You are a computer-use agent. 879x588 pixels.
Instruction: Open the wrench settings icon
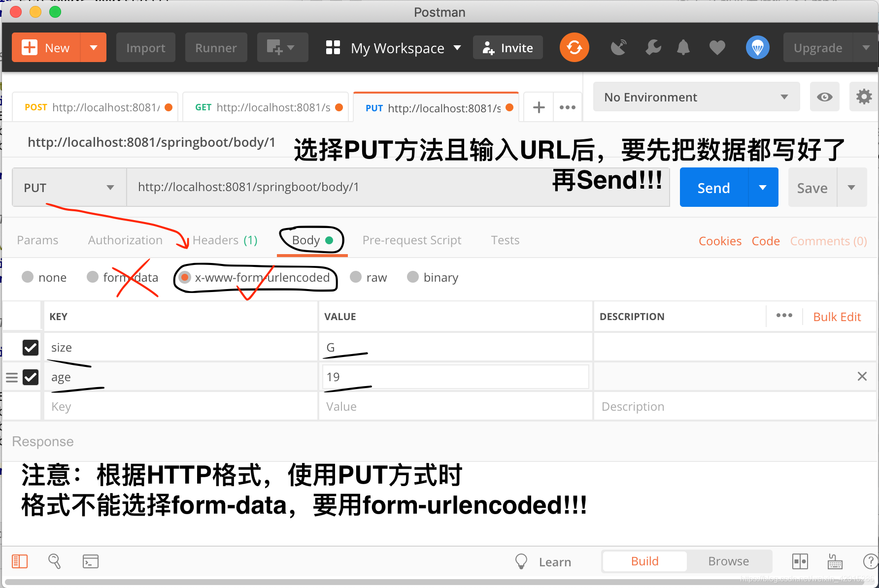point(653,47)
